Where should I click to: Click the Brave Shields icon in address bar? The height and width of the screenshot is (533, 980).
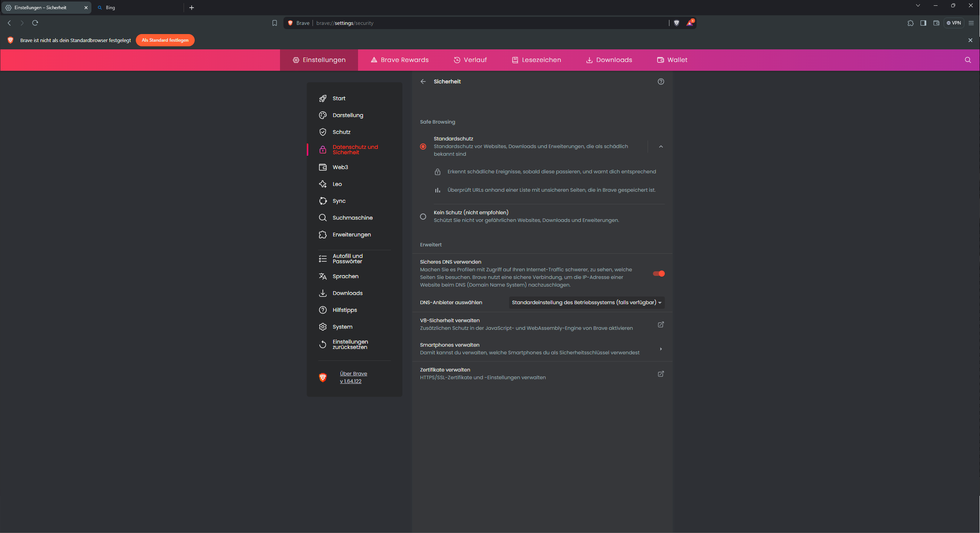[676, 23]
